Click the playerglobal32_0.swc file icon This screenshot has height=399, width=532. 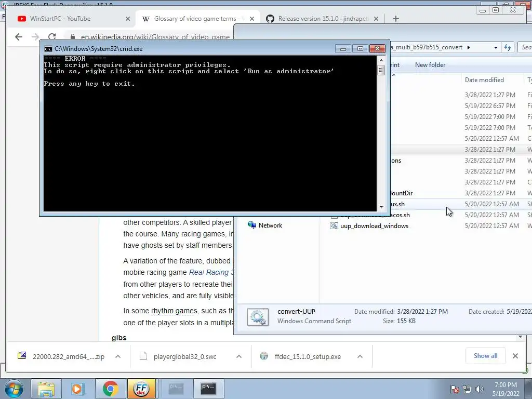(x=143, y=356)
